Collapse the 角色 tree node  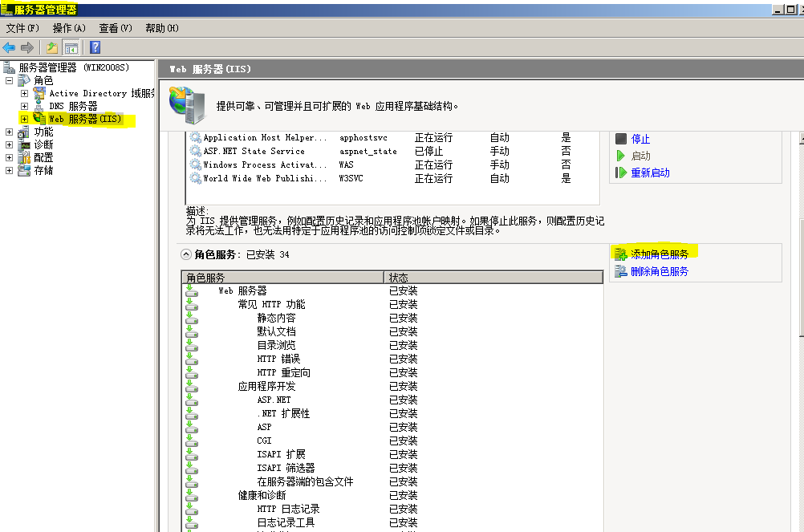(x=9, y=80)
